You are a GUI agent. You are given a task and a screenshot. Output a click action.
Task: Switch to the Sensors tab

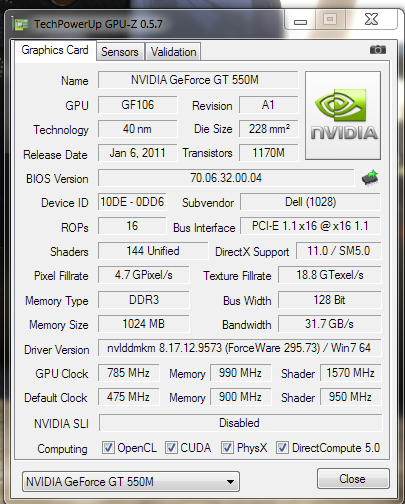[120, 52]
